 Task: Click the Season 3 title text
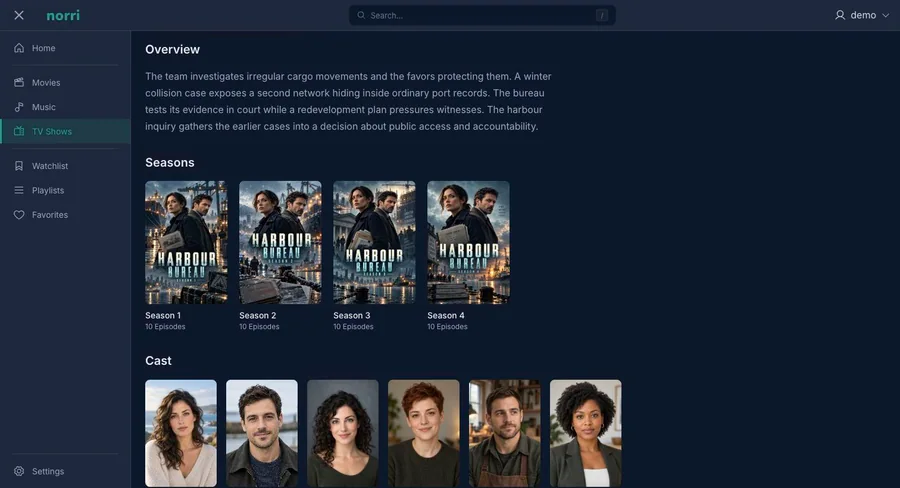coord(352,316)
